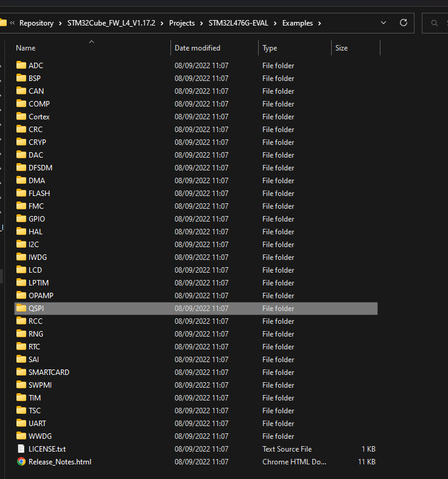448x479 pixels.
Task: Select the BSP folder icon
Action: (x=21, y=78)
